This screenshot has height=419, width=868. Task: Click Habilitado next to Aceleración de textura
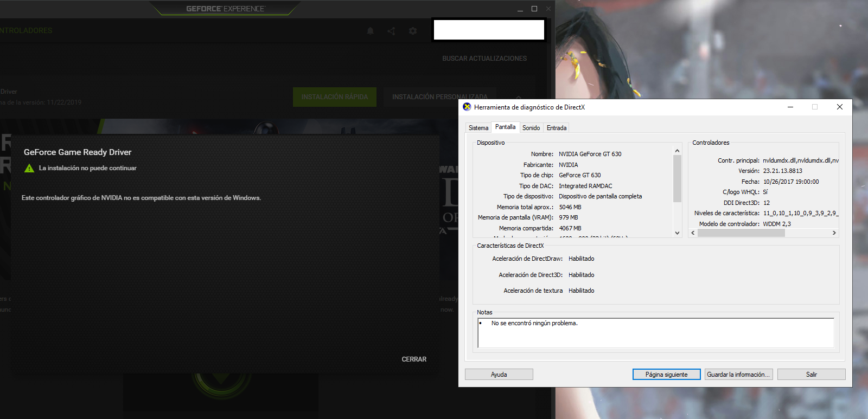click(x=582, y=291)
